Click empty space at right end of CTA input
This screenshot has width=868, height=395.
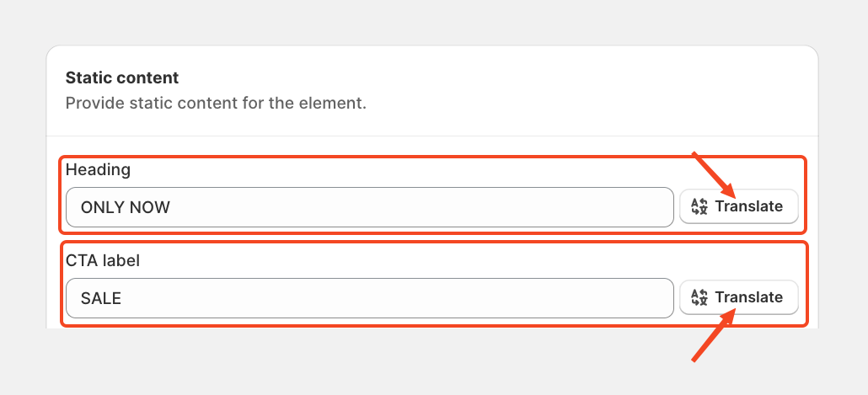(636, 298)
